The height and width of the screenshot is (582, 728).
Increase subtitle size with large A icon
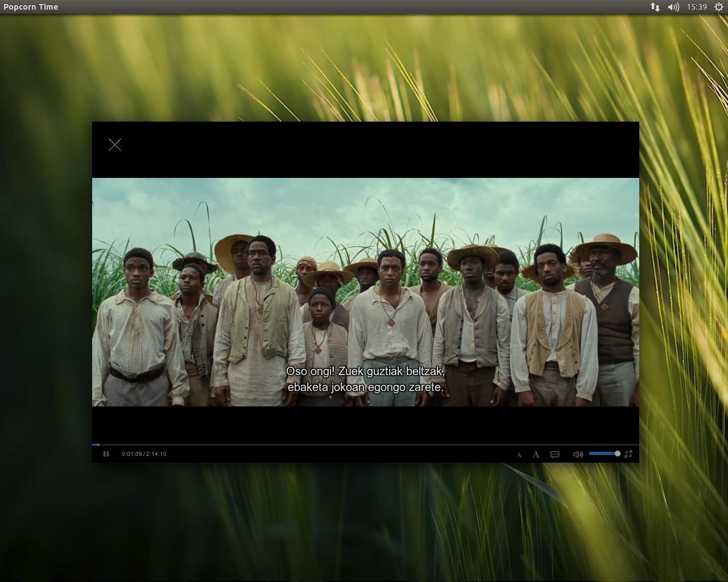(x=536, y=454)
